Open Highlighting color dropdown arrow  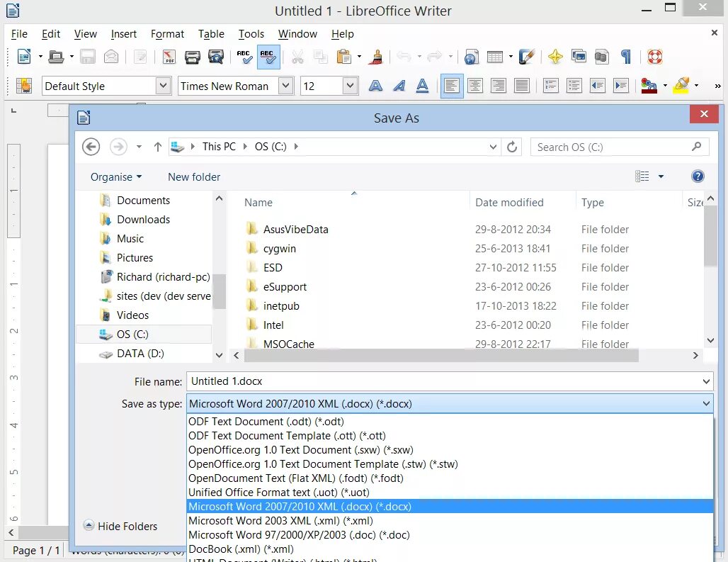(x=696, y=86)
